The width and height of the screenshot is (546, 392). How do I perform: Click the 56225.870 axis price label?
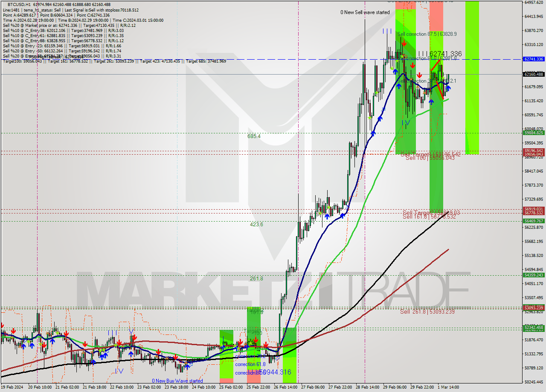(x=534, y=227)
